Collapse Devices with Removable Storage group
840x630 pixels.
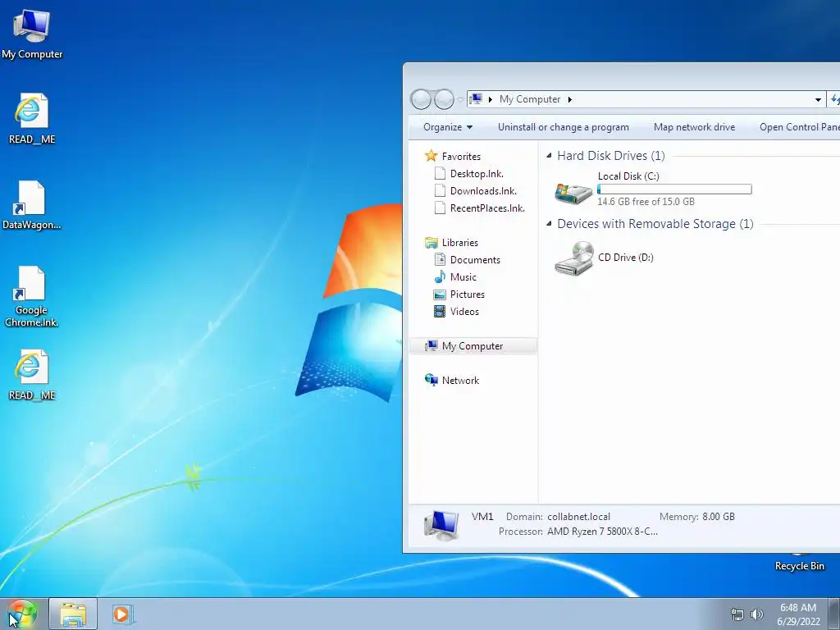pyautogui.click(x=549, y=223)
